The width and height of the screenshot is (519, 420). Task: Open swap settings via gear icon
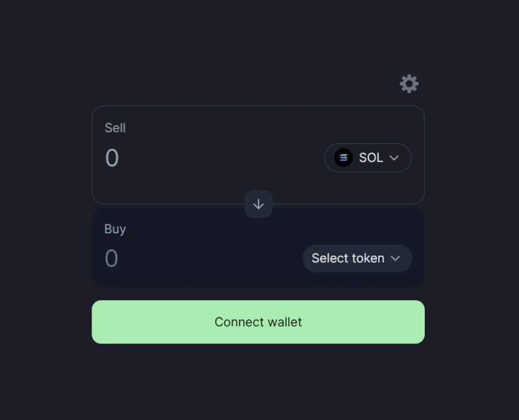click(x=409, y=84)
